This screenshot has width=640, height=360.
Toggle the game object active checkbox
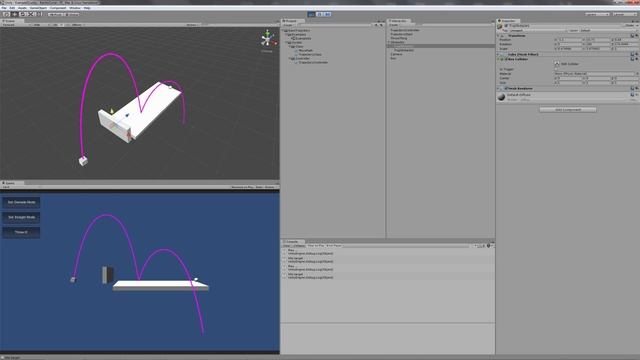coord(506,26)
